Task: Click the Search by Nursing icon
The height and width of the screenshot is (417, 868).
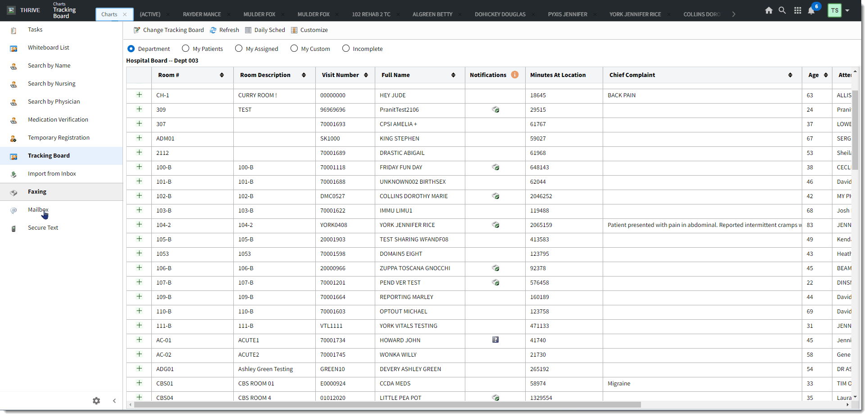Action: (14, 84)
